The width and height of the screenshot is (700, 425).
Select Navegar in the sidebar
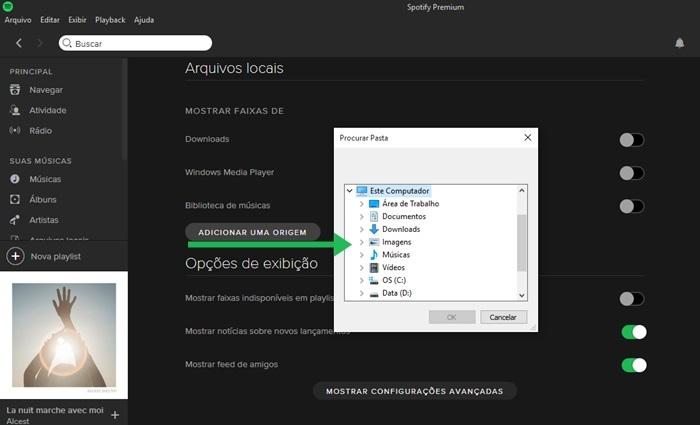pyautogui.click(x=46, y=90)
